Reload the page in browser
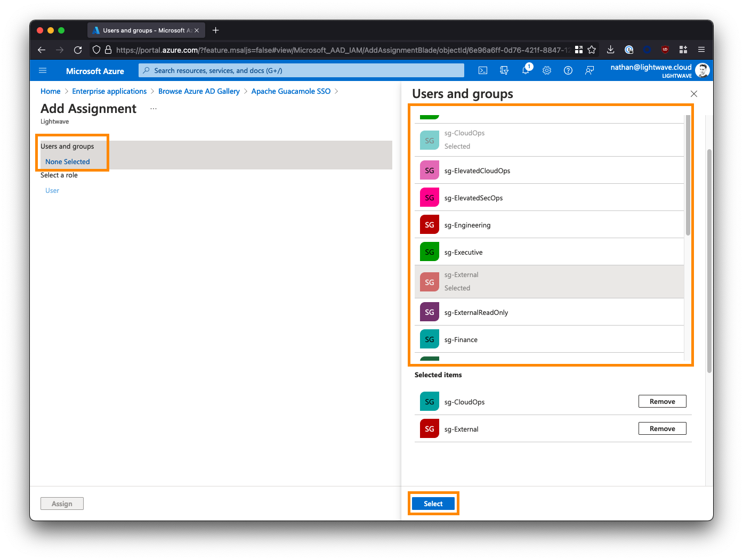The height and width of the screenshot is (560, 743). click(x=78, y=50)
